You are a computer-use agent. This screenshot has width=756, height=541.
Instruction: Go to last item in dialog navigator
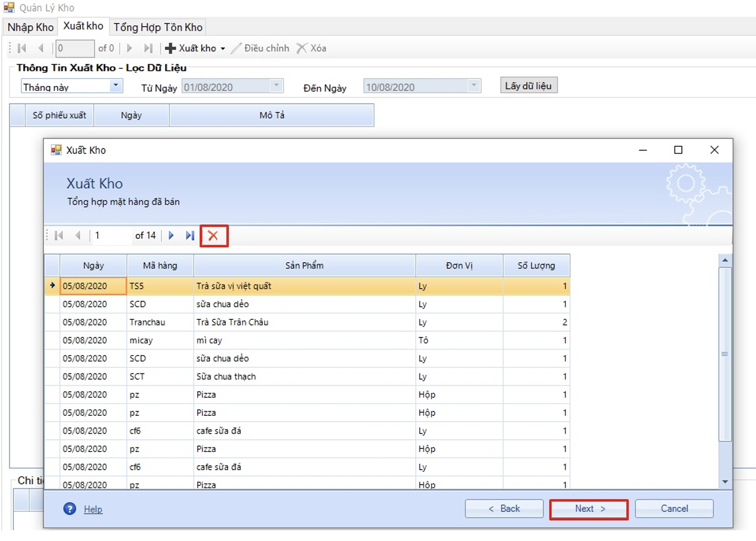tap(190, 235)
